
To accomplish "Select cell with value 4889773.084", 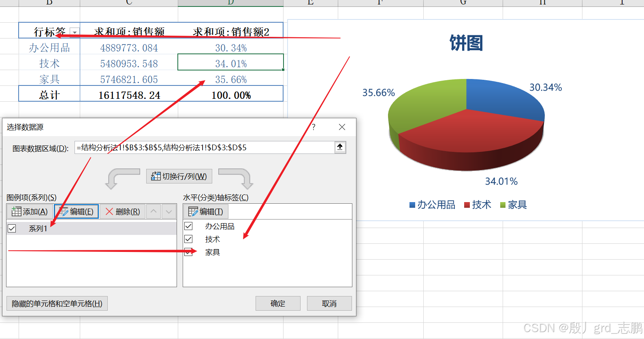I will pyautogui.click(x=129, y=48).
